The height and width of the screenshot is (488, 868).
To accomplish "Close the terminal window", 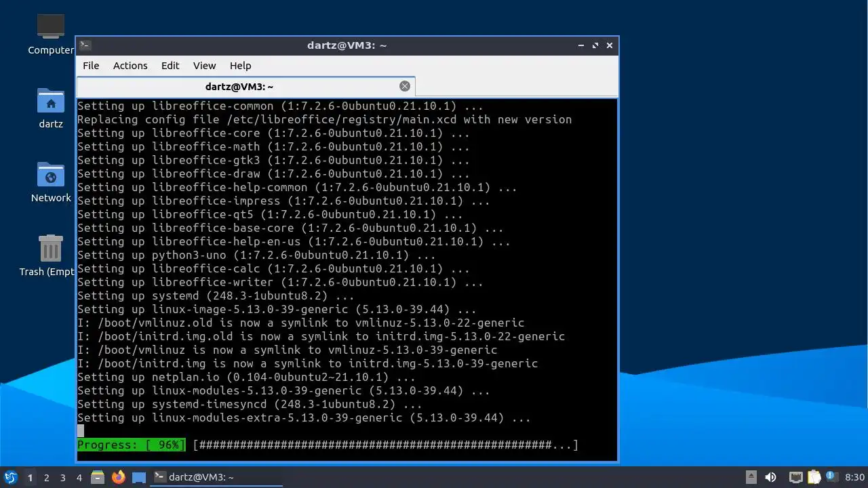I will 610,45.
